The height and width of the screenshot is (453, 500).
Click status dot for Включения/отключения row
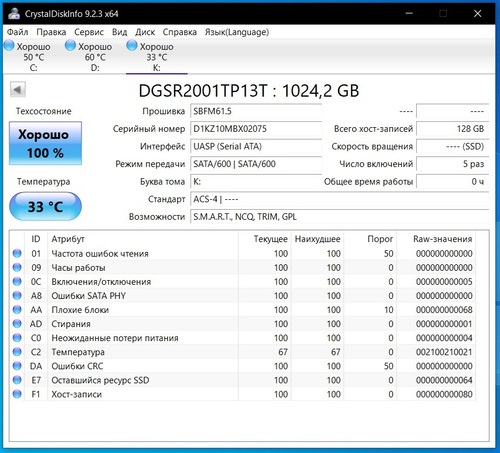pos(17,281)
